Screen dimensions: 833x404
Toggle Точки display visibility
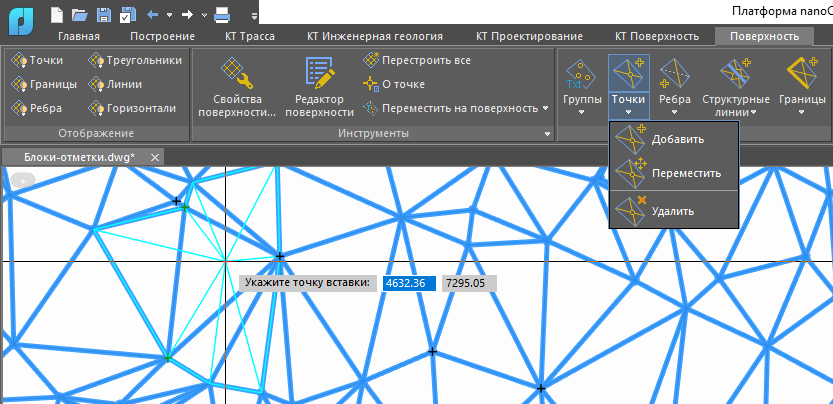(38, 60)
